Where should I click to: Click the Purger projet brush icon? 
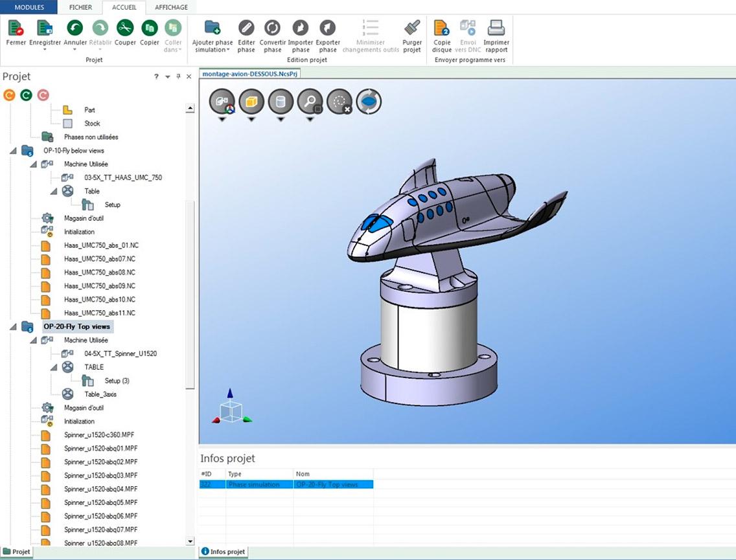pos(411,28)
